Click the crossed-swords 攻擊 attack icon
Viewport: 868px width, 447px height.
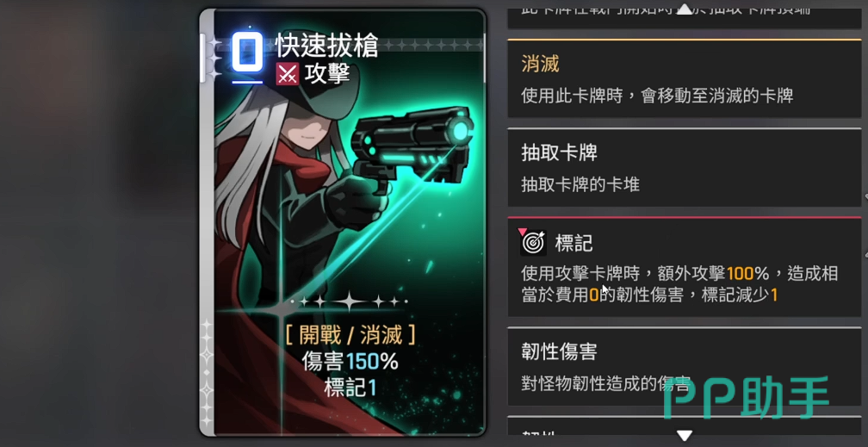point(287,74)
